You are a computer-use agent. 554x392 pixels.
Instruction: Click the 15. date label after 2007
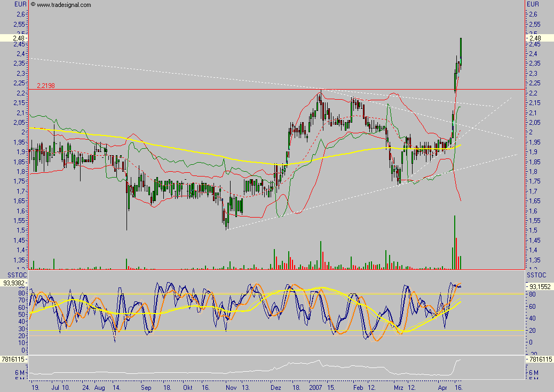point(331,388)
